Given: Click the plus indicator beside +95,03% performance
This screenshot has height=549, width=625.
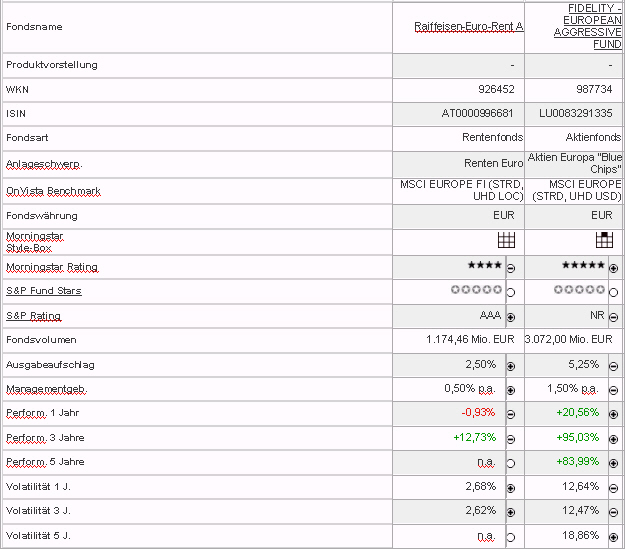Looking at the screenshot, I should pyautogui.click(x=613, y=439).
